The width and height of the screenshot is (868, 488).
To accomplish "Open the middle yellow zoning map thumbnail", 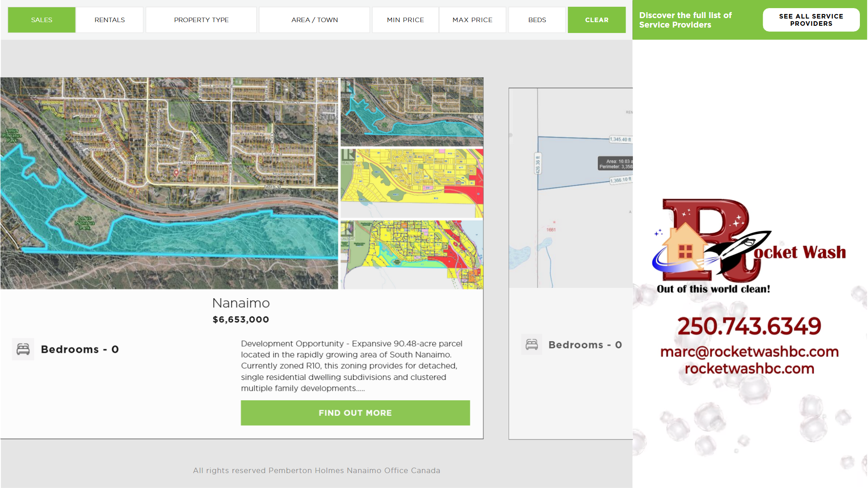I will [411, 183].
